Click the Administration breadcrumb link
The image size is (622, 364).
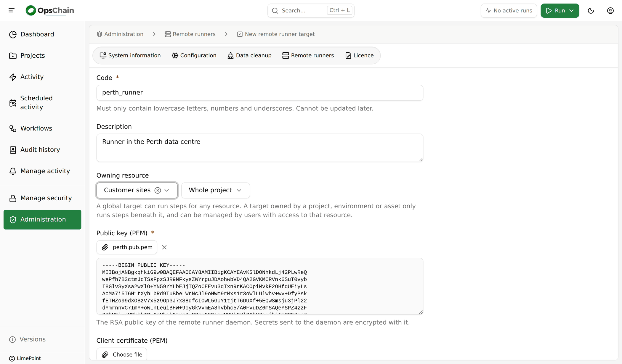pyautogui.click(x=120, y=34)
